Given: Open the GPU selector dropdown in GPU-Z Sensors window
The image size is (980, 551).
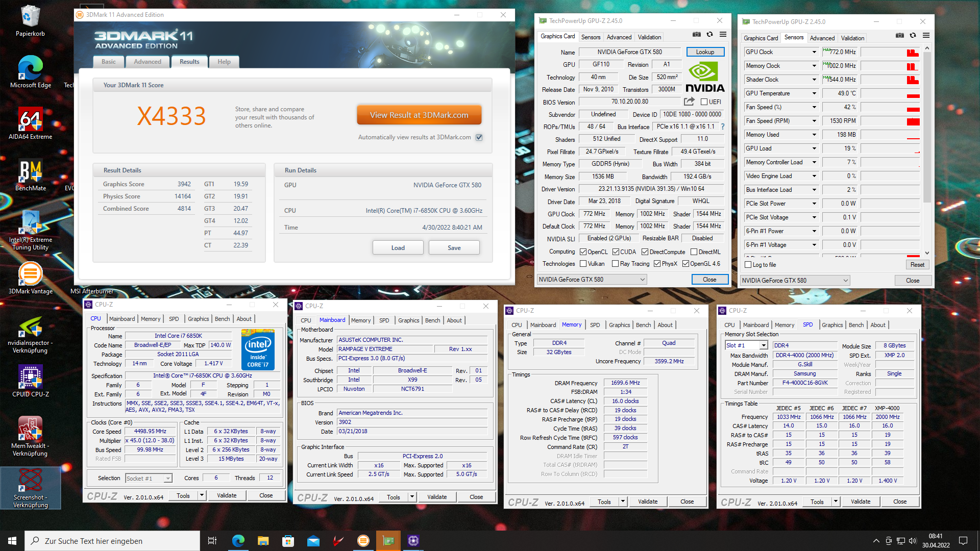Looking at the screenshot, I should coord(795,281).
